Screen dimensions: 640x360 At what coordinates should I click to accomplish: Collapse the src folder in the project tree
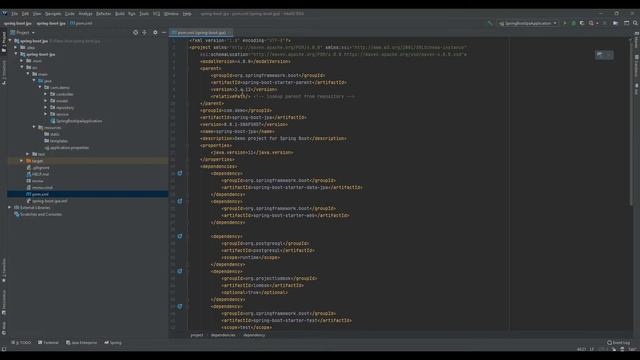coord(22,67)
